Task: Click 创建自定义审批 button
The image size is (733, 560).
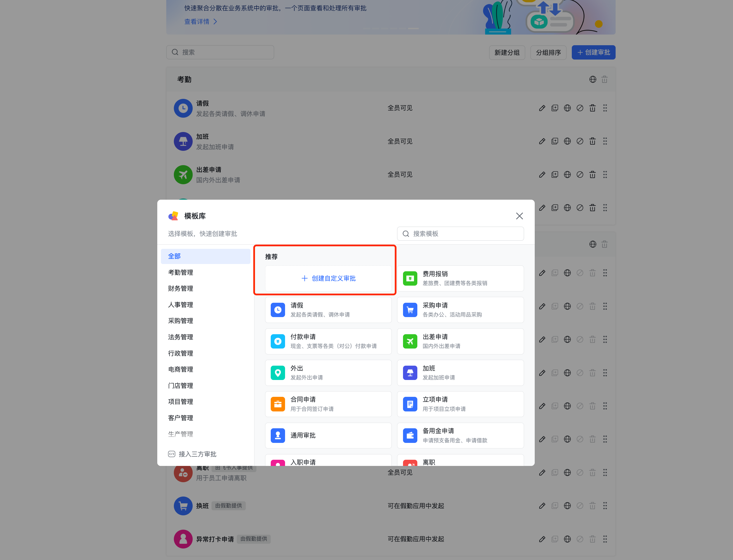Action: [x=328, y=278]
